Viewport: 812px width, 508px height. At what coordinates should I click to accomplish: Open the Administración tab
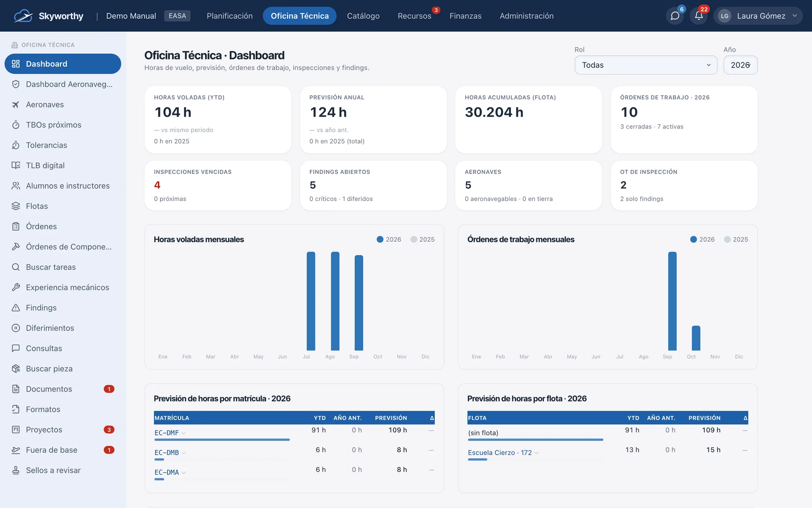point(527,16)
